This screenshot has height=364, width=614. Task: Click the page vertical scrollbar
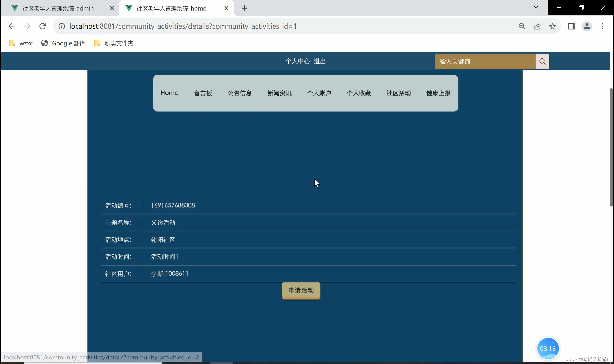pyautogui.click(x=611, y=147)
